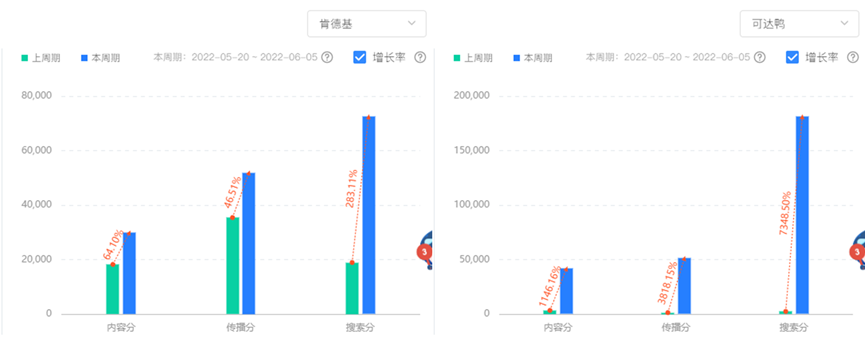The height and width of the screenshot is (361, 865).
Task: Toggle 本周期 legend in right chart
Action: pyautogui.click(x=532, y=58)
